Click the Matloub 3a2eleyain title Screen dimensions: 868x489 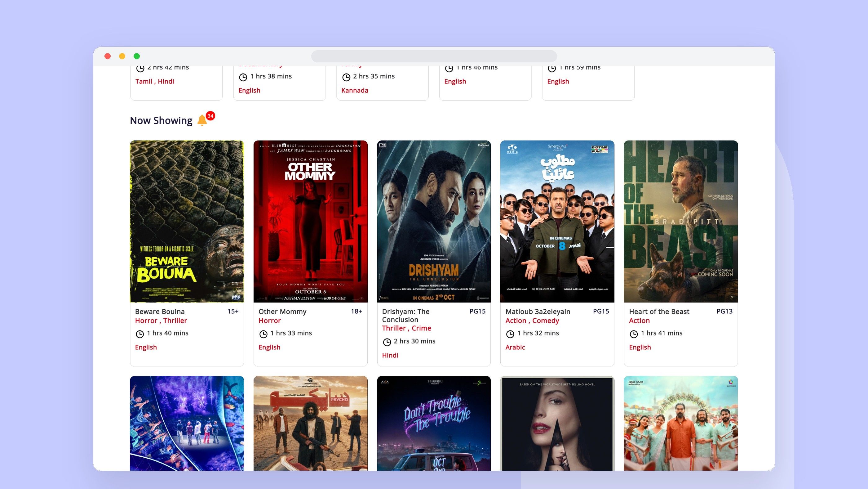(538, 311)
